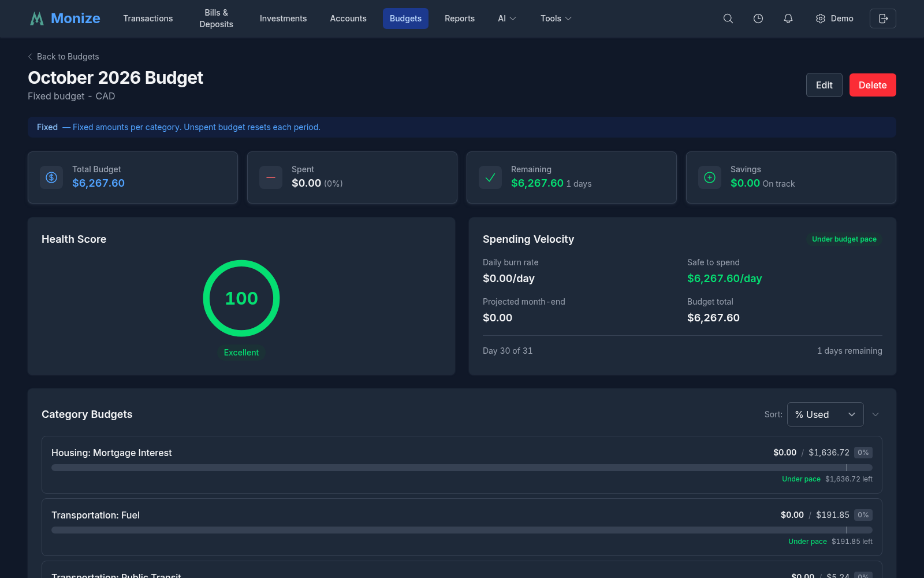Open Bills & Deposits page

click(x=217, y=18)
